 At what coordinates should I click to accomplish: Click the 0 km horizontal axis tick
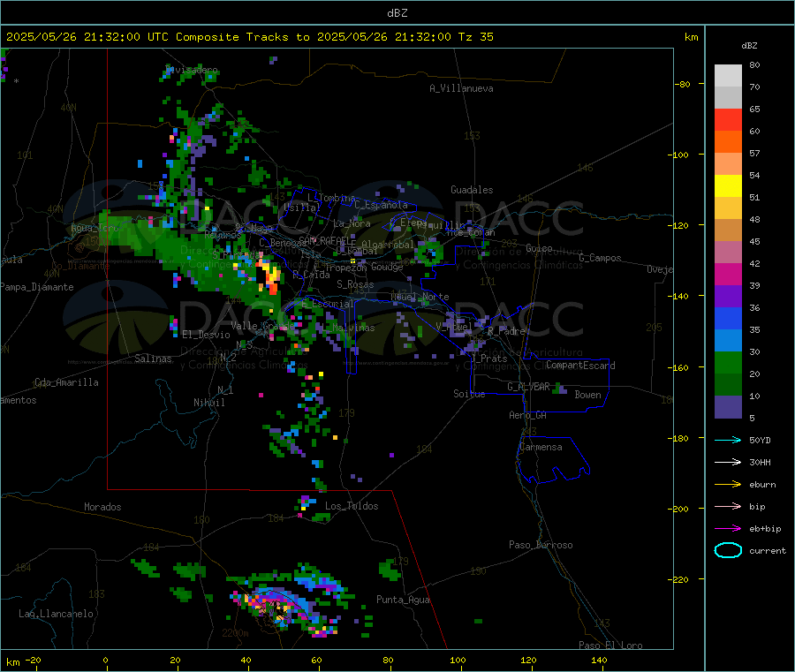point(105,660)
